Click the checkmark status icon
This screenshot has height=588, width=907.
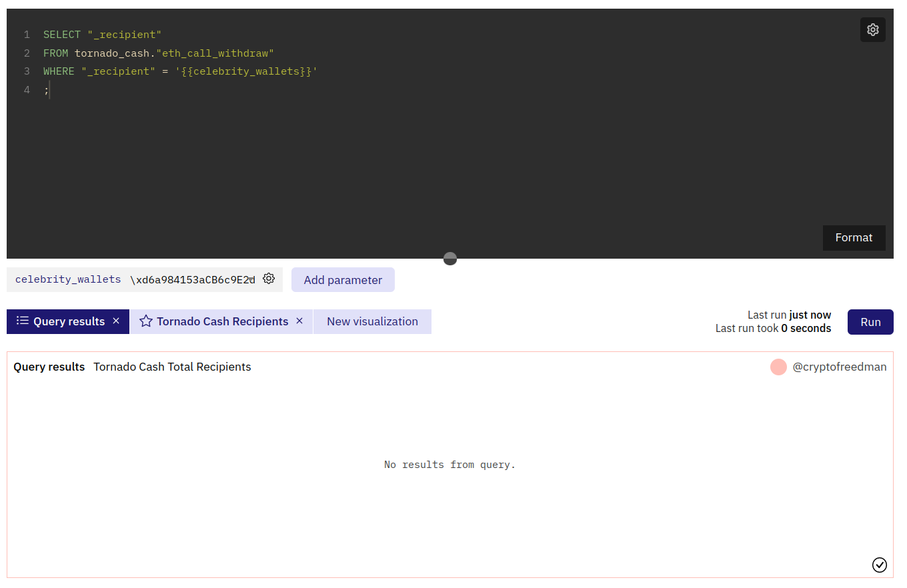(x=880, y=565)
